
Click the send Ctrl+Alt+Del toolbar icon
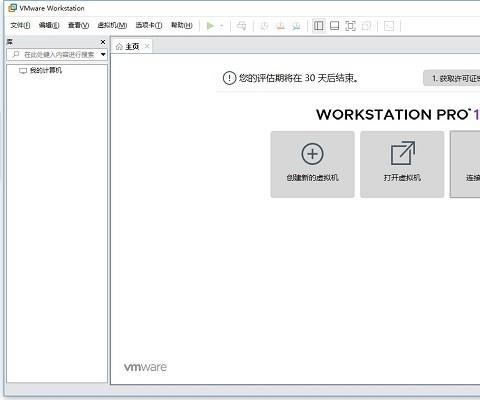pos(241,26)
